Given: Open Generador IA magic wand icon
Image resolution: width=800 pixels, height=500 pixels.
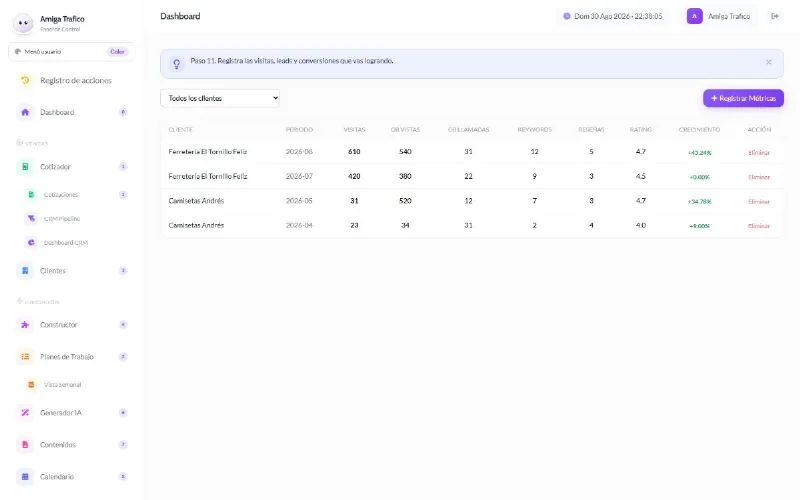Looking at the screenshot, I should point(25,412).
